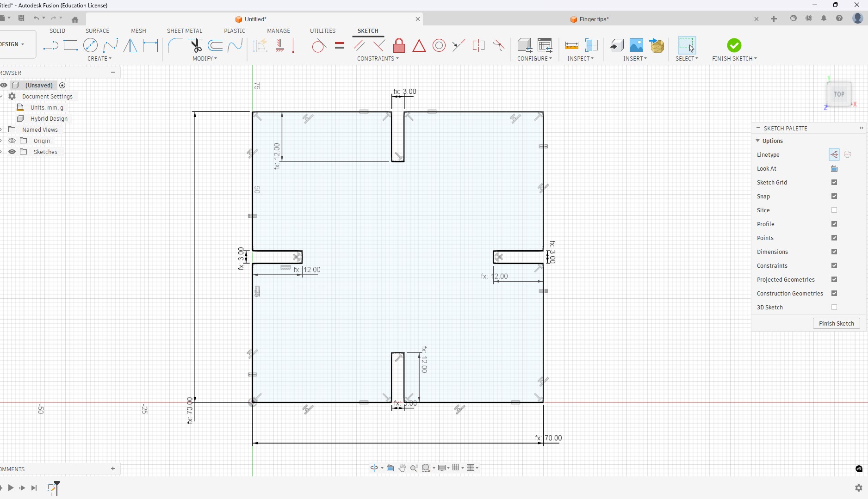Image resolution: width=868 pixels, height=499 pixels.
Task: Open a new design tab with plus
Action: [x=774, y=19]
